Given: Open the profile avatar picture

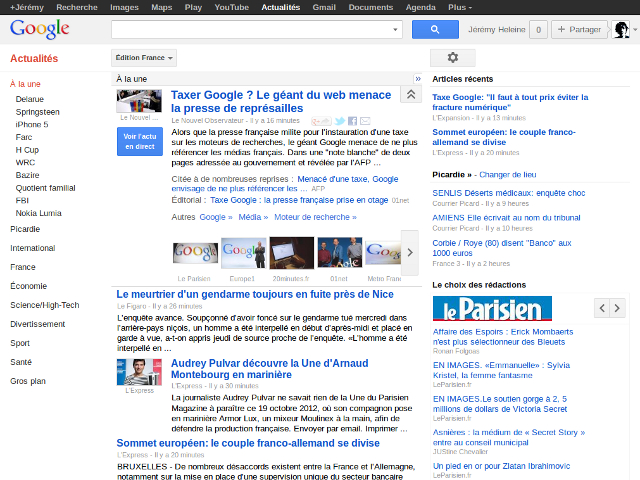Looking at the screenshot, I should coord(621,29).
